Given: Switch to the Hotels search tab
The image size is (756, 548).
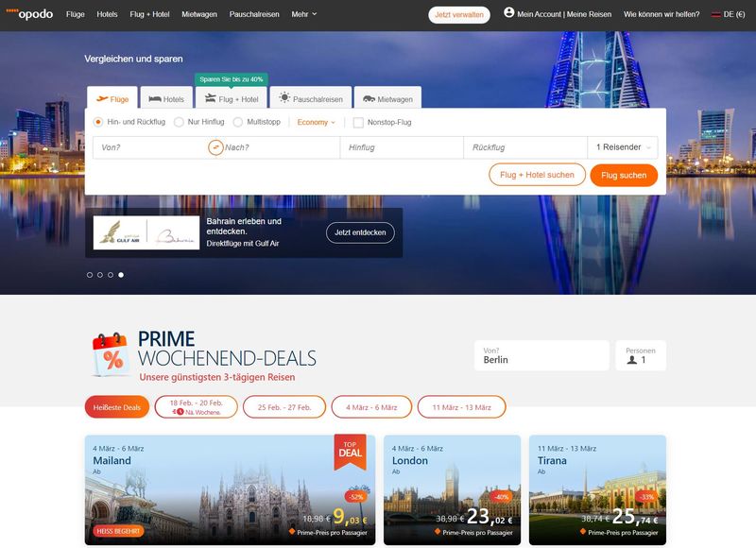Looking at the screenshot, I should point(166,98).
